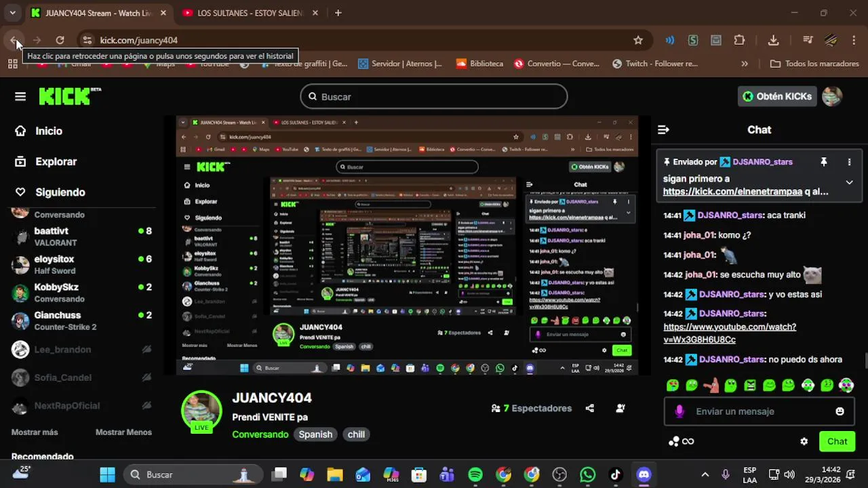Open eloysitox channel playing Half Sword
Viewport: 868px width, 488px height.
[81, 264]
